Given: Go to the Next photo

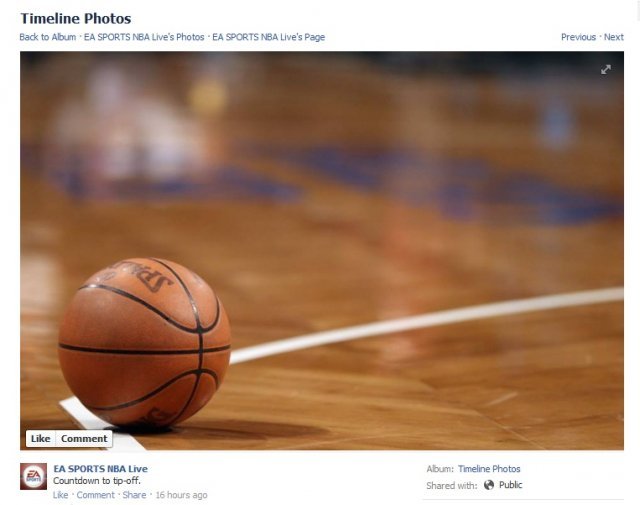Looking at the screenshot, I should click(x=614, y=37).
